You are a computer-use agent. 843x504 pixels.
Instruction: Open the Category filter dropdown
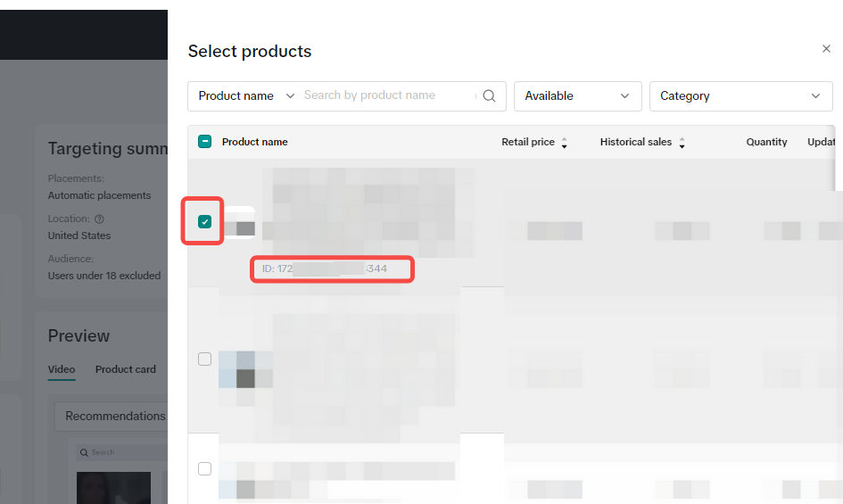tap(740, 96)
